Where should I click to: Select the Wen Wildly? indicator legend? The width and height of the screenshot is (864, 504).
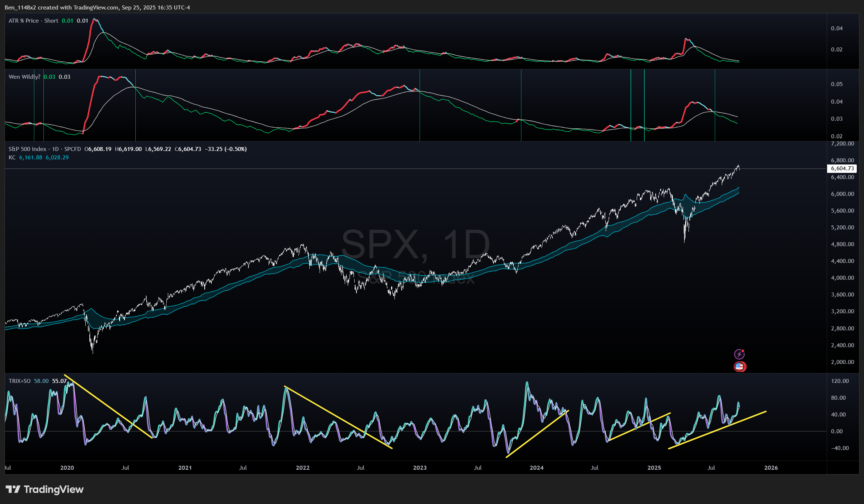(x=24, y=77)
